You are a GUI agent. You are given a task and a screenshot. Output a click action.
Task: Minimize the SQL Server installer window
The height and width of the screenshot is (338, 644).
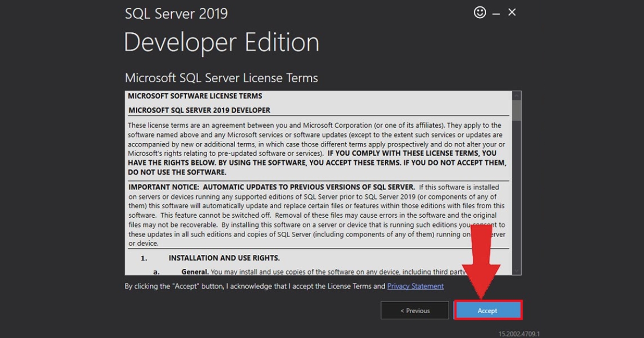click(x=496, y=12)
